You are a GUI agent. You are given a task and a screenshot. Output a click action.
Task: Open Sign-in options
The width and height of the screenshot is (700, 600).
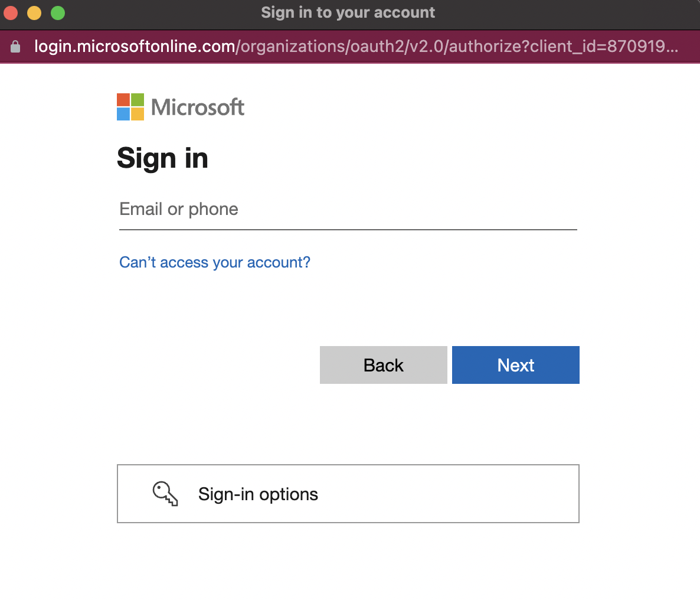click(x=348, y=494)
